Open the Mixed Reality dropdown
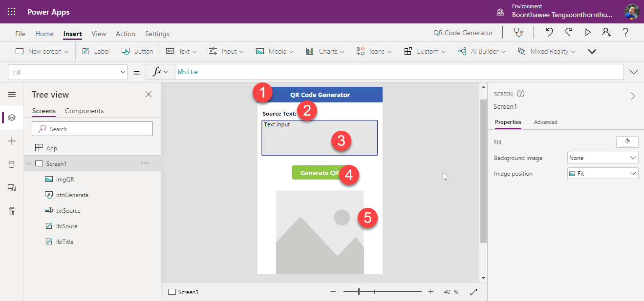The width and height of the screenshot is (644, 301). [x=546, y=51]
